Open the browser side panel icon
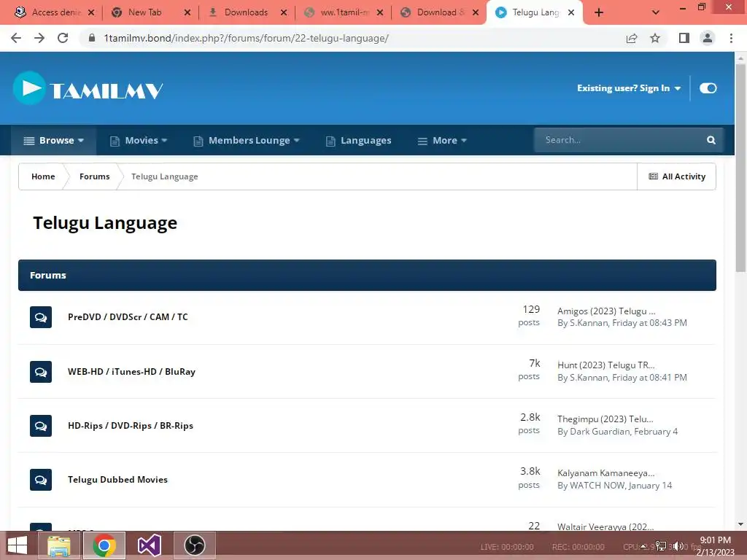The height and width of the screenshot is (560, 747). point(684,38)
